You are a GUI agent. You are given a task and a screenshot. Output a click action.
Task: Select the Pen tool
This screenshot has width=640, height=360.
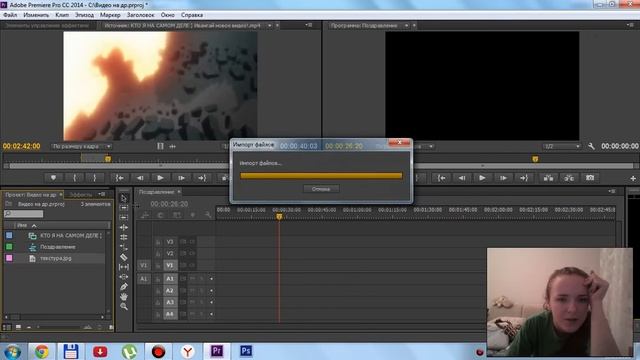124,287
